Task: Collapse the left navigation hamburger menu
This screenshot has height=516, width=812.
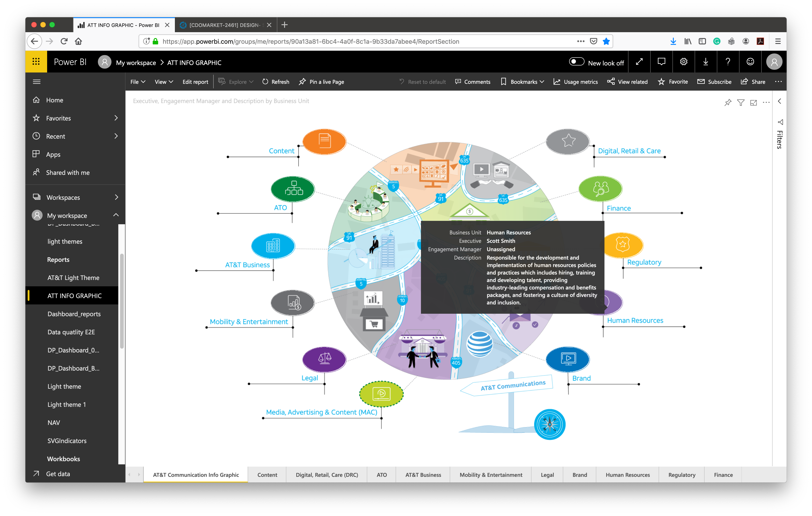Action: point(37,82)
